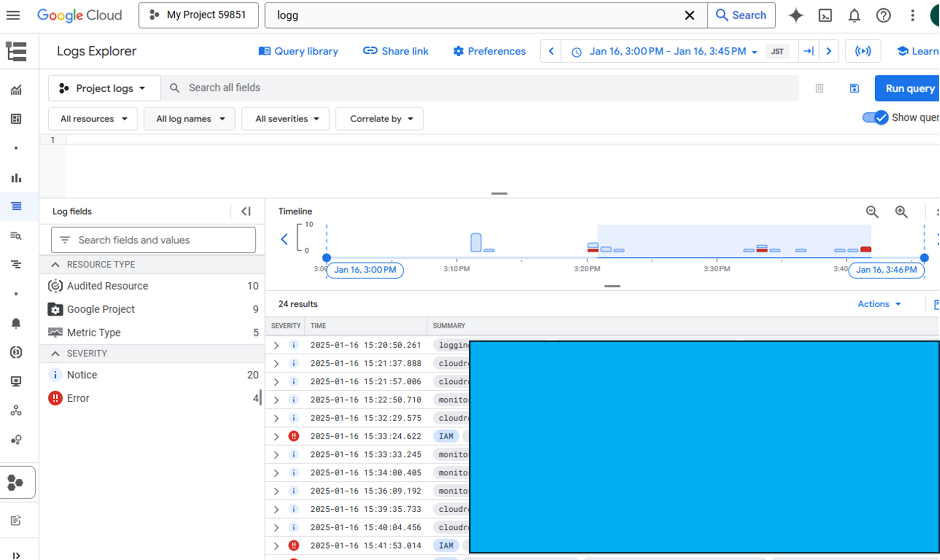This screenshot has width=940, height=560.
Task: Expand the left sidebar with bottom arrow
Action: tap(16, 556)
